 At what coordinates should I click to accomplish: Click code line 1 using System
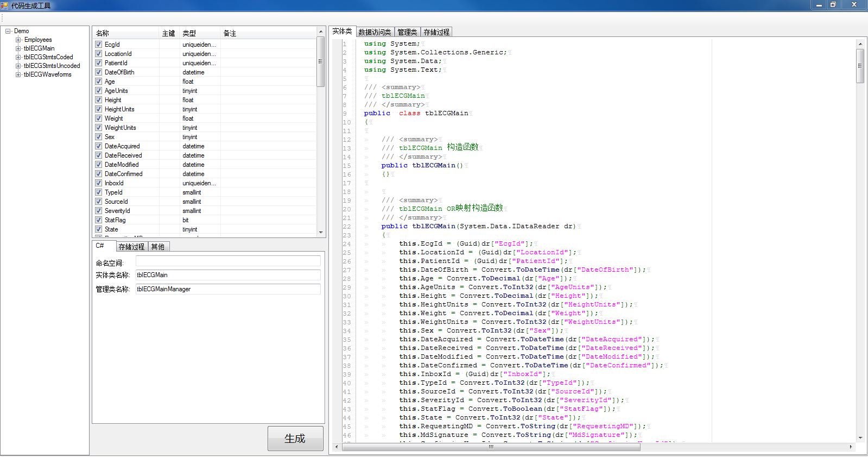(x=391, y=43)
